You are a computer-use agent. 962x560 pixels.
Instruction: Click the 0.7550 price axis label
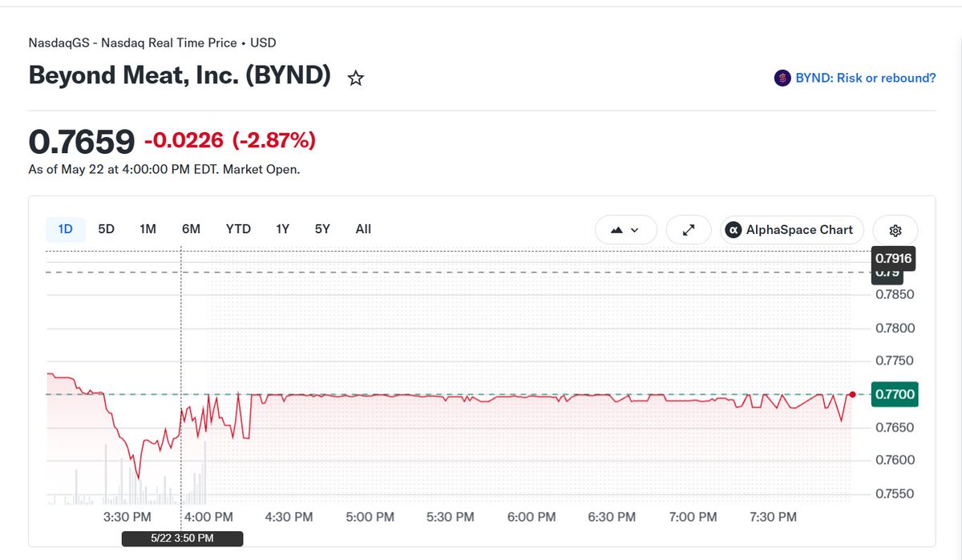click(x=895, y=494)
